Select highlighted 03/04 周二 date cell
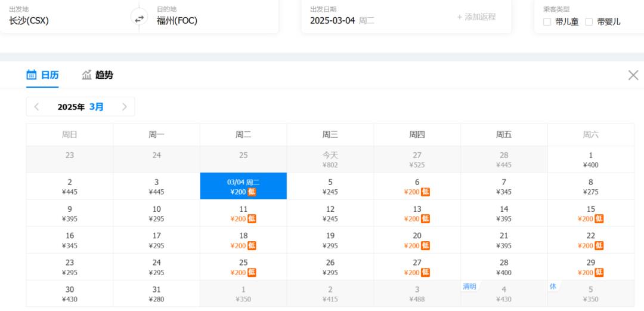The image size is (644, 311). [x=243, y=186]
